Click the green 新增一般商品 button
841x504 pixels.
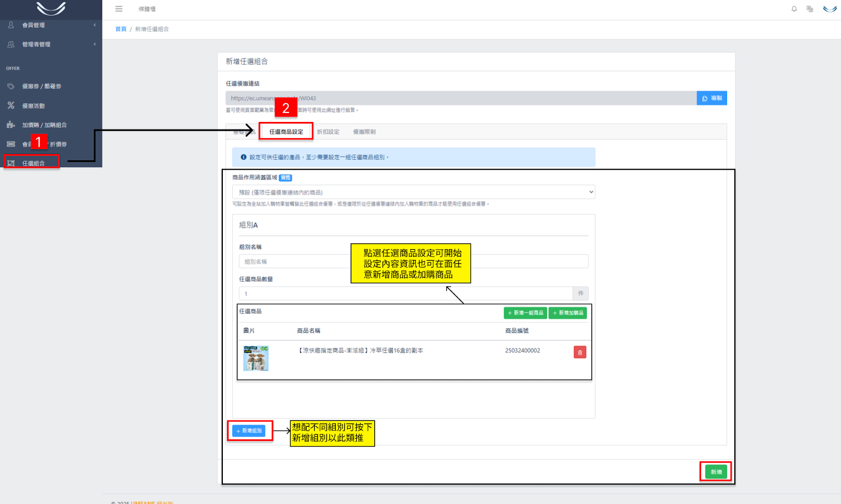pos(525,313)
